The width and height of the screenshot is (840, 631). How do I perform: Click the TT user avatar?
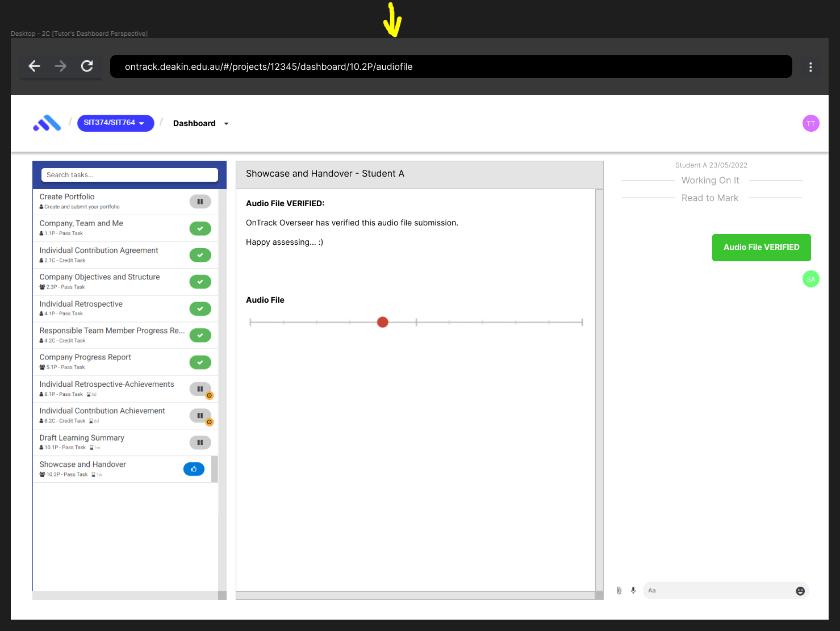810,123
